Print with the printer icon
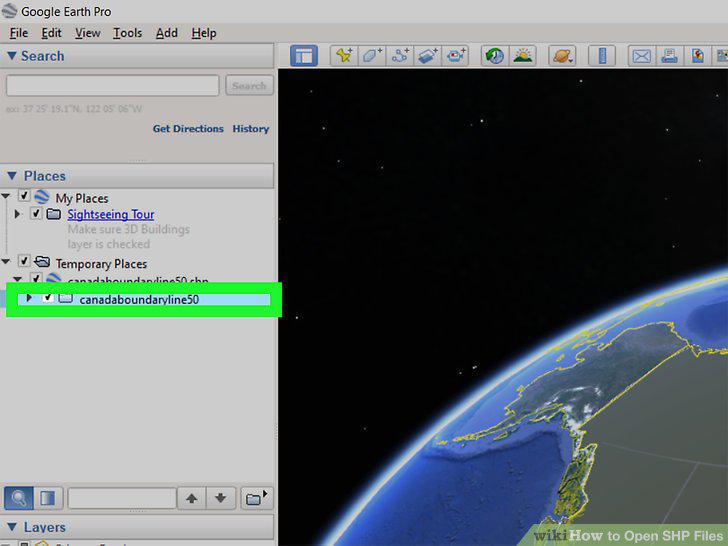728x546 pixels. (669, 56)
